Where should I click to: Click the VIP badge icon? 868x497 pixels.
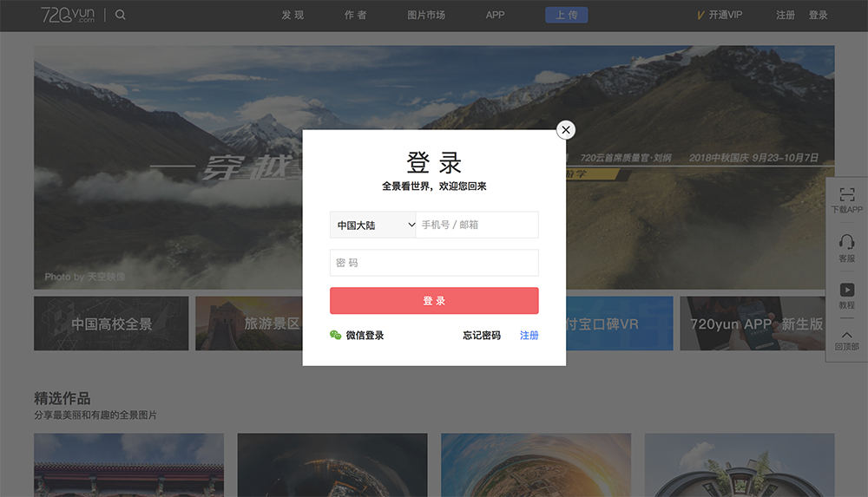tap(700, 16)
